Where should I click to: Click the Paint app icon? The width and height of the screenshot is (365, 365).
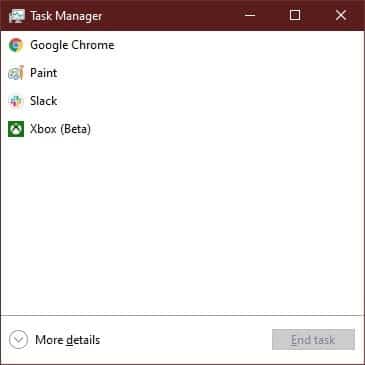16,73
